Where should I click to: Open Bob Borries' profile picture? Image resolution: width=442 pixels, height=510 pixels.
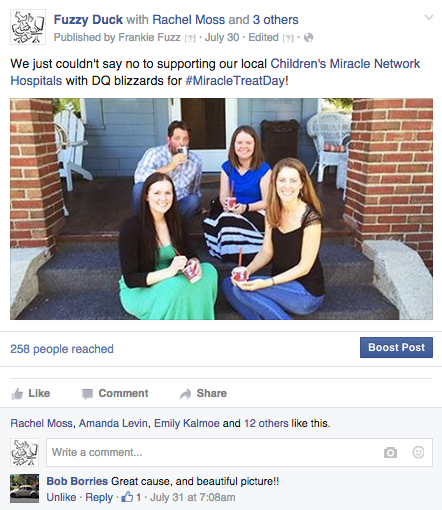(24, 488)
